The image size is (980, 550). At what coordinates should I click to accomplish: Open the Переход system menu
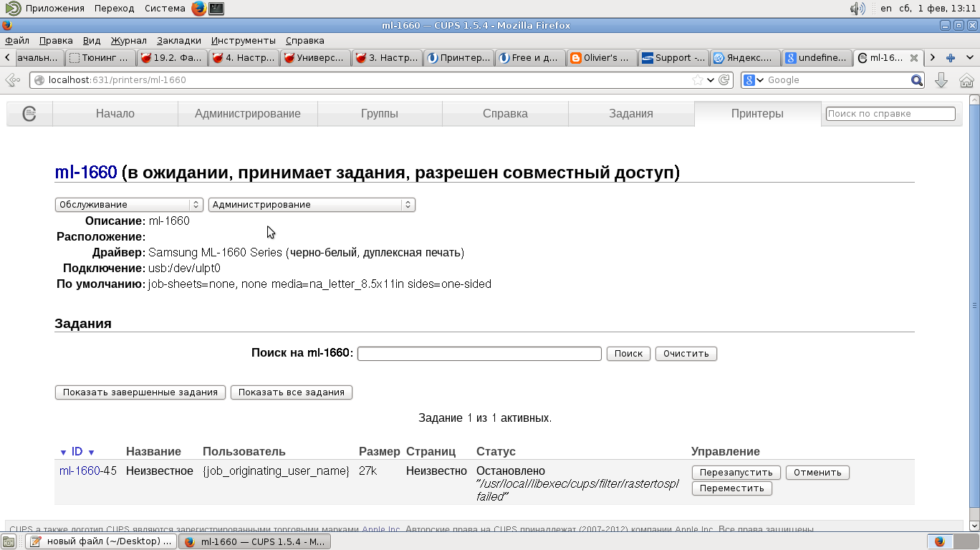pyautogui.click(x=114, y=9)
